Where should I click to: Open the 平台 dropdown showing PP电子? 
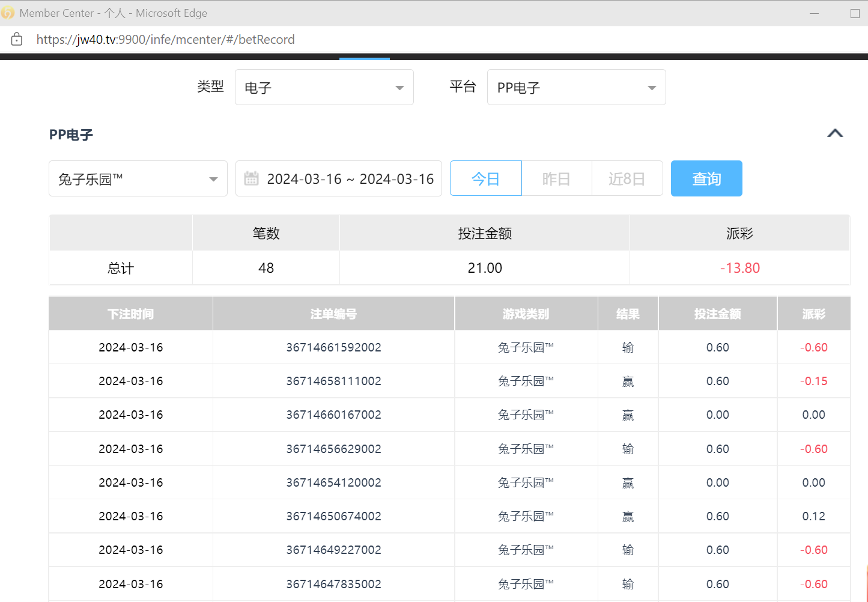pyautogui.click(x=577, y=87)
